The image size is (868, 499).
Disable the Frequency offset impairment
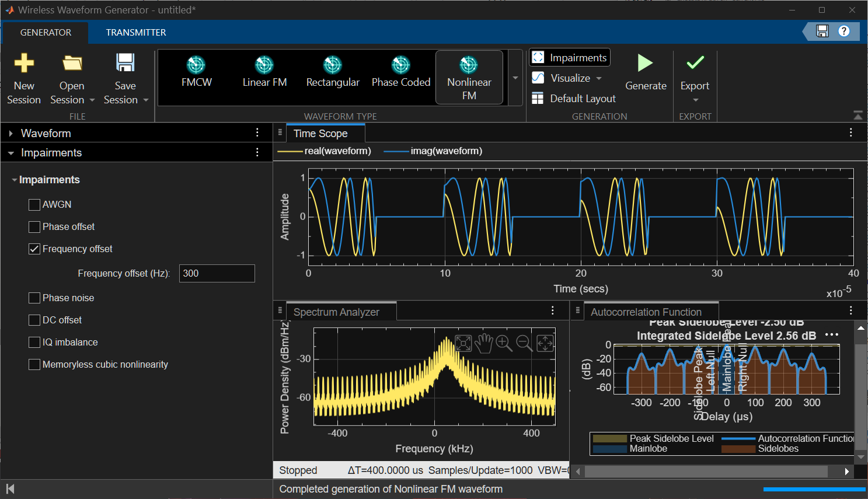click(x=34, y=249)
